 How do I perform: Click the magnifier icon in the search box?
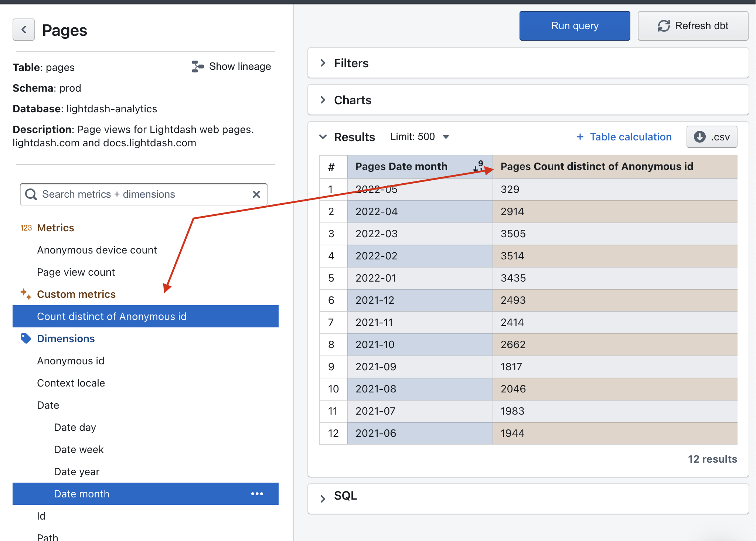31,194
